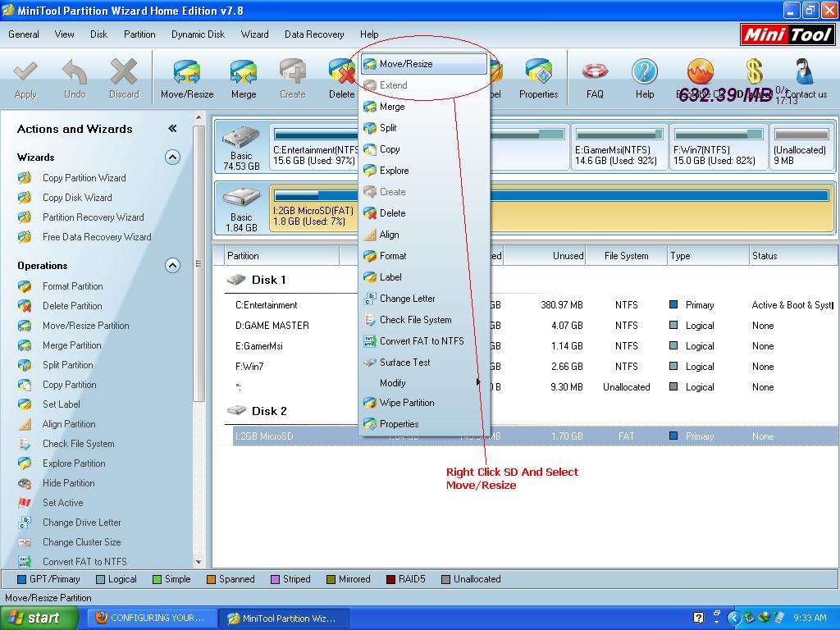The height and width of the screenshot is (630, 840).
Task: Choose Merge Partition in Operations
Action: [72, 345]
